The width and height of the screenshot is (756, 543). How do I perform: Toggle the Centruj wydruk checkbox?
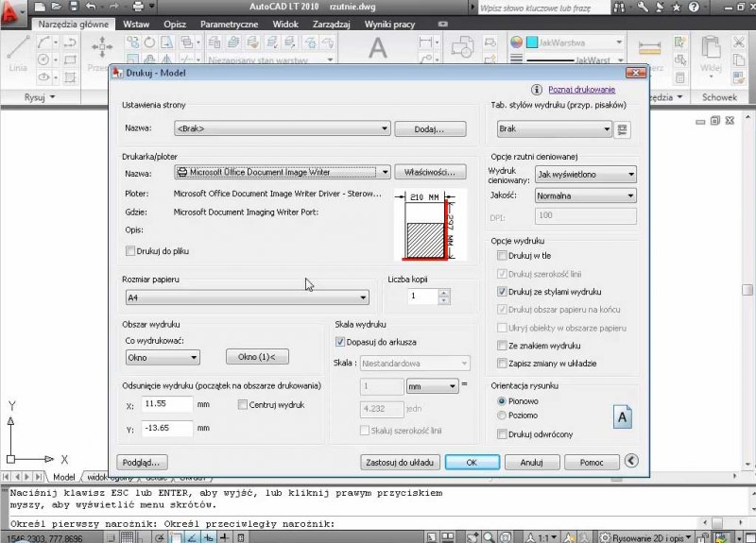242,404
